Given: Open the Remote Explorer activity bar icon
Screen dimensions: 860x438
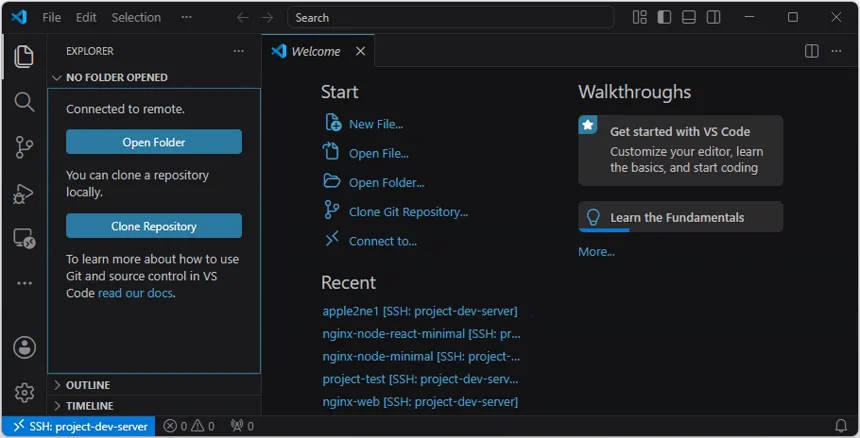Looking at the screenshot, I should coord(24,238).
